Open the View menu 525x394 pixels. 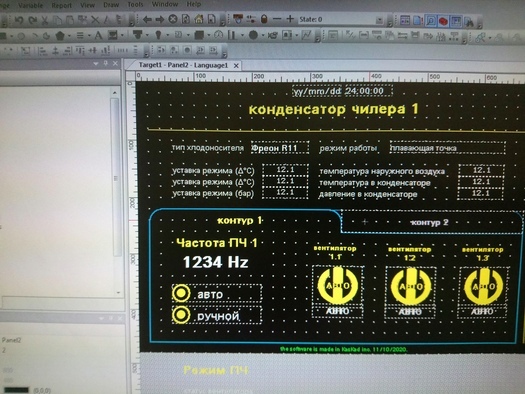[87, 5]
